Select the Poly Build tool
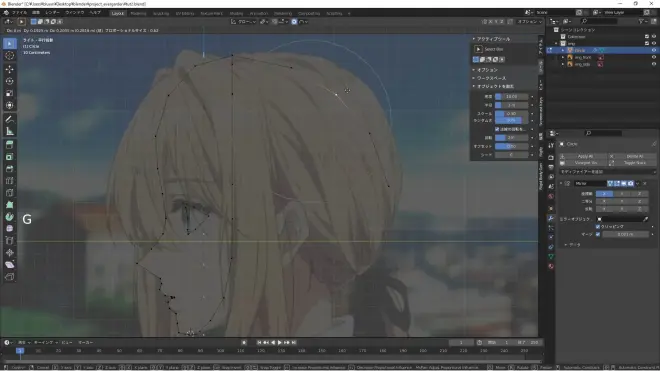Image resolution: width=660 pixels, height=371 pixels. (x=10, y=205)
